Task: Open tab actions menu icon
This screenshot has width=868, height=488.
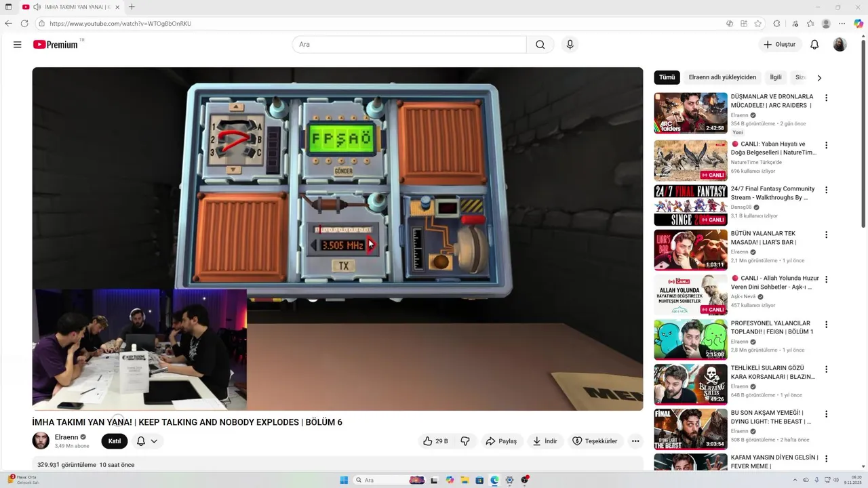Action: [8, 7]
